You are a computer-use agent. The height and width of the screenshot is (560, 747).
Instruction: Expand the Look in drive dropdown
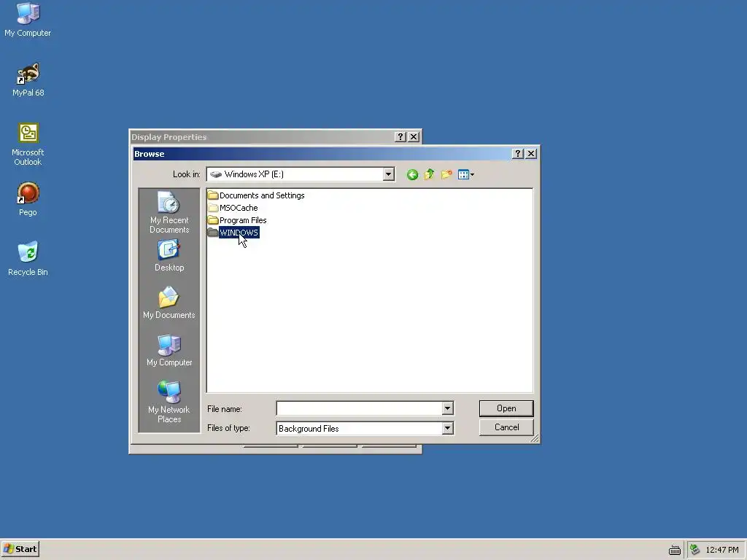(389, 174)
